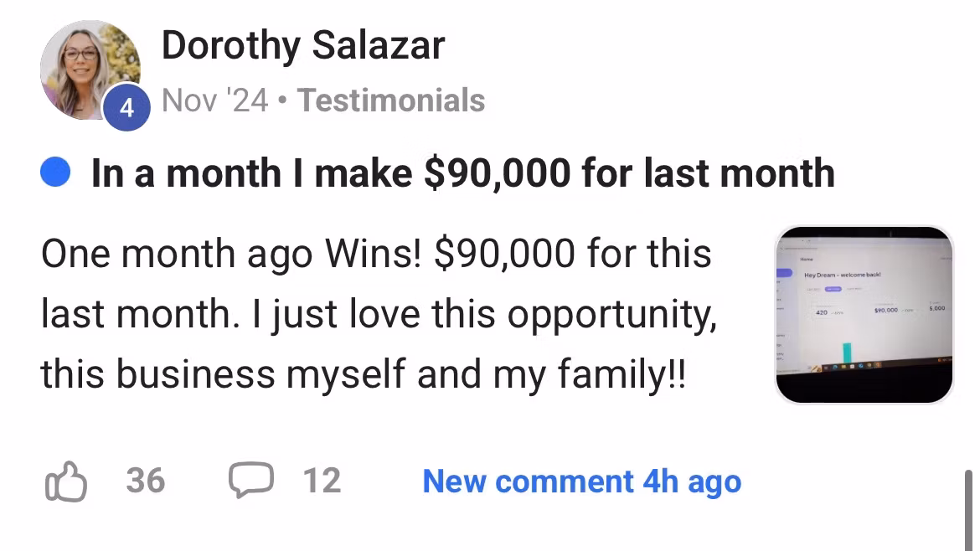Click the level 4 badge on avatar
980x551 pixels.
[x=126, y=108]
